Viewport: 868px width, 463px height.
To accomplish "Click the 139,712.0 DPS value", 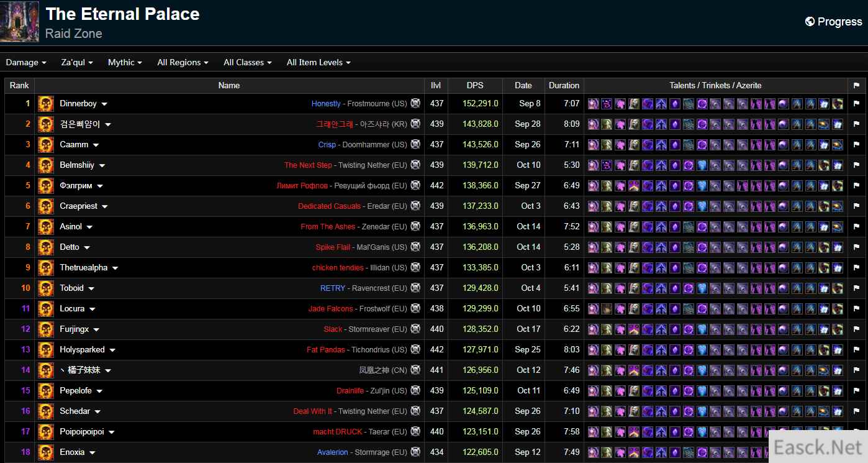I will (x=481, y=165).
